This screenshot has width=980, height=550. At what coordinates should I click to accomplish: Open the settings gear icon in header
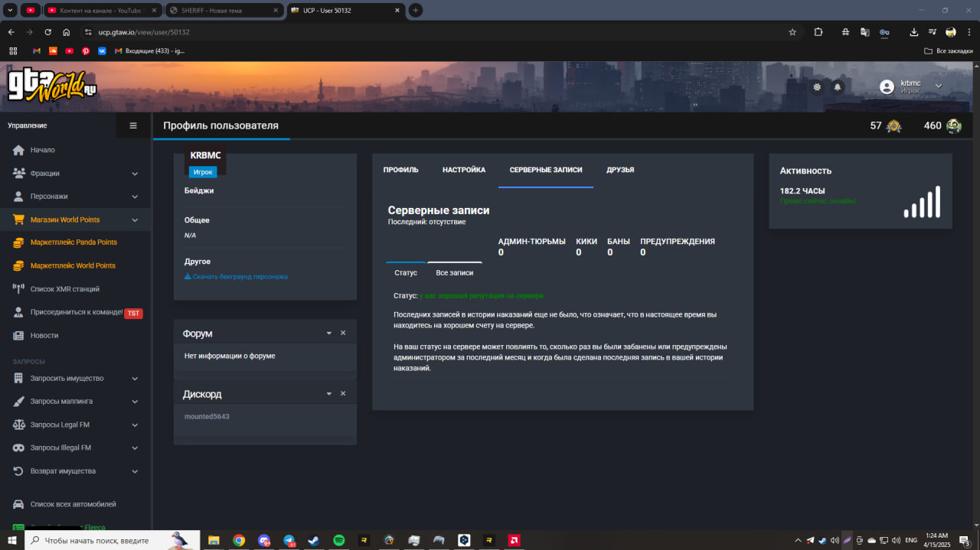coord(817,87)
